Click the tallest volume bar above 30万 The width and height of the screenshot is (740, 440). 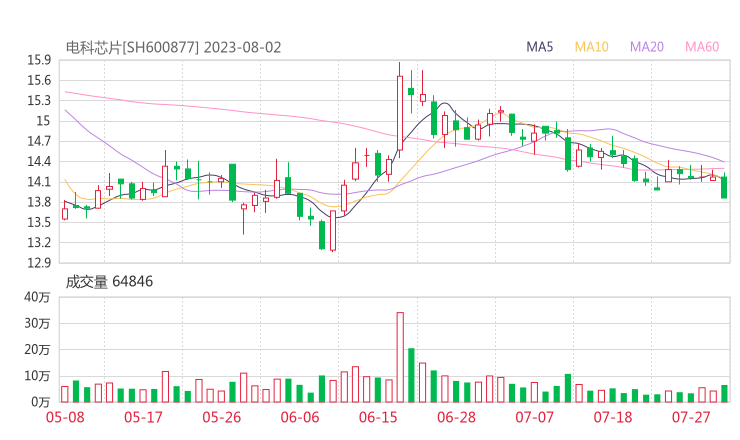click(400, 357)
